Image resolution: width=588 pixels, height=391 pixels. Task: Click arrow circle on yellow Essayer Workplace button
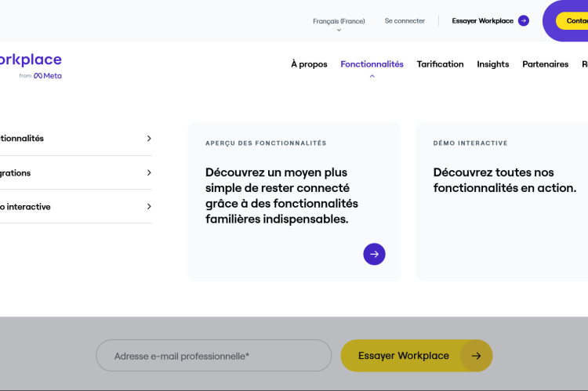click(476, 356)
